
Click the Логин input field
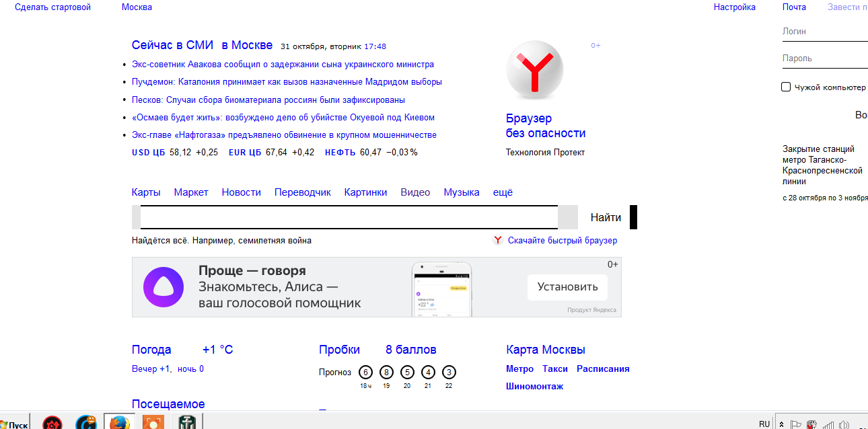pyautogui.click(x=825, y=32)
